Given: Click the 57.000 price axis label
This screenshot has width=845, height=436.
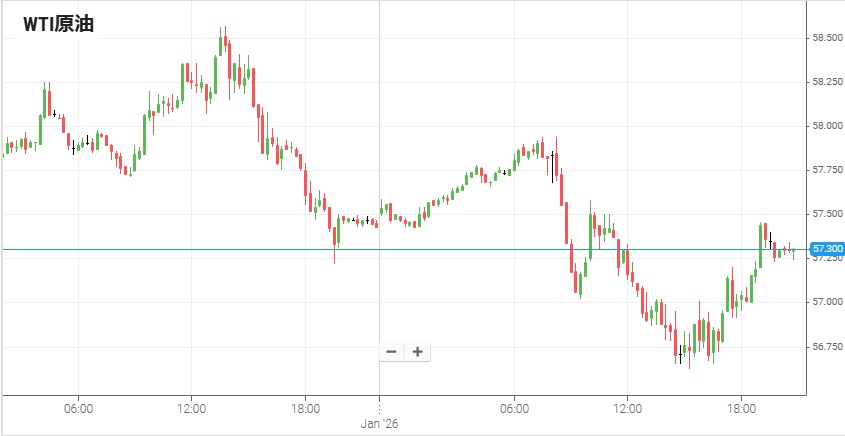Looking at the screenshot, I should pyautogui.click(x=827, y=302).
